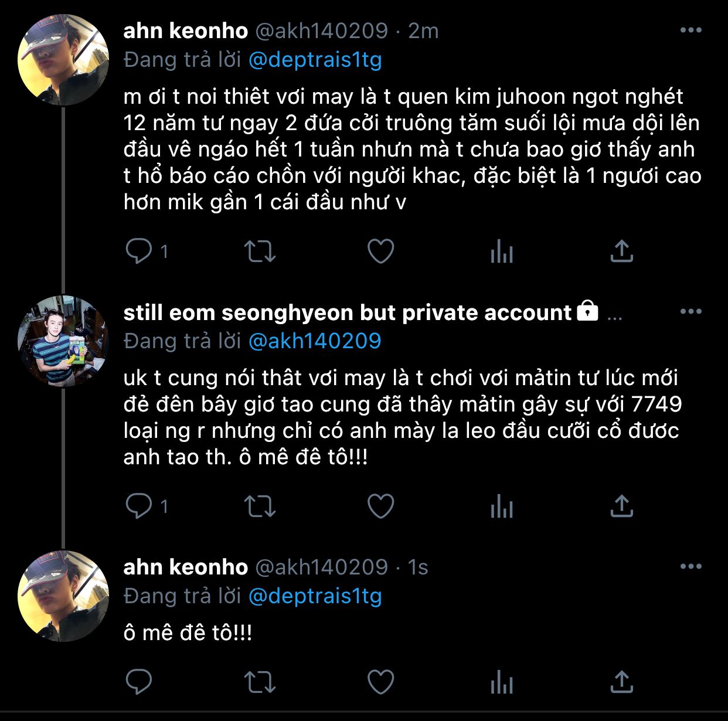This screenshot has width=728, height=721.
Task: Share the first ahn keonho tweet
Action: point(621,251)
